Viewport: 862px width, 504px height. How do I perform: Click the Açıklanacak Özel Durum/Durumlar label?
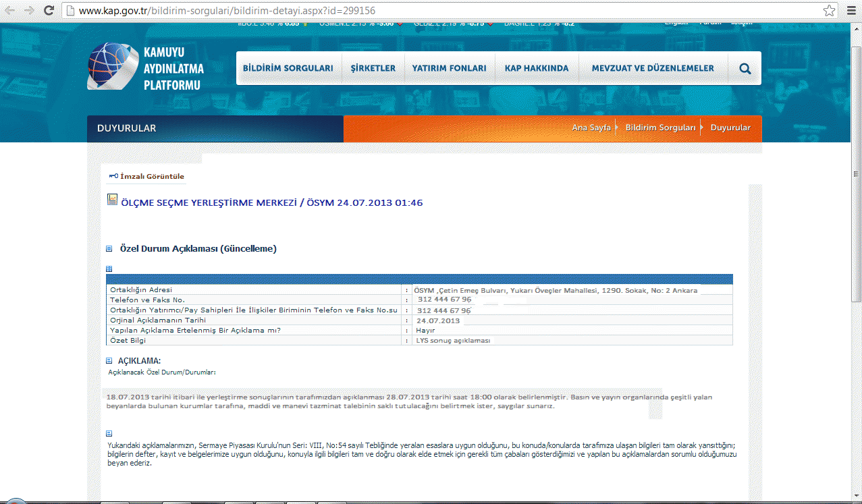coord(162,372)
